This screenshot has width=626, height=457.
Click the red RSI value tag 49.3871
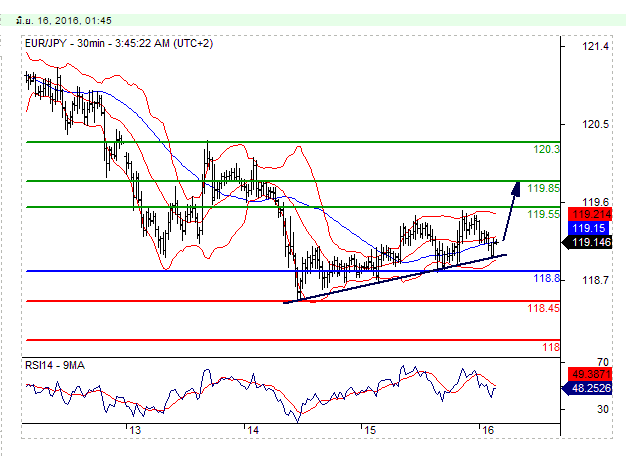click(590, 374)
